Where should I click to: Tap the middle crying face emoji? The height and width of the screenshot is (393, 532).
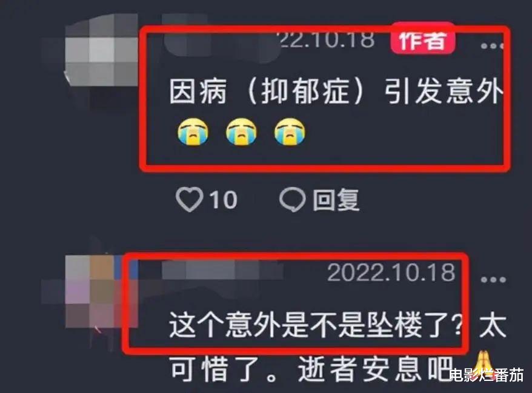[241, 131]
